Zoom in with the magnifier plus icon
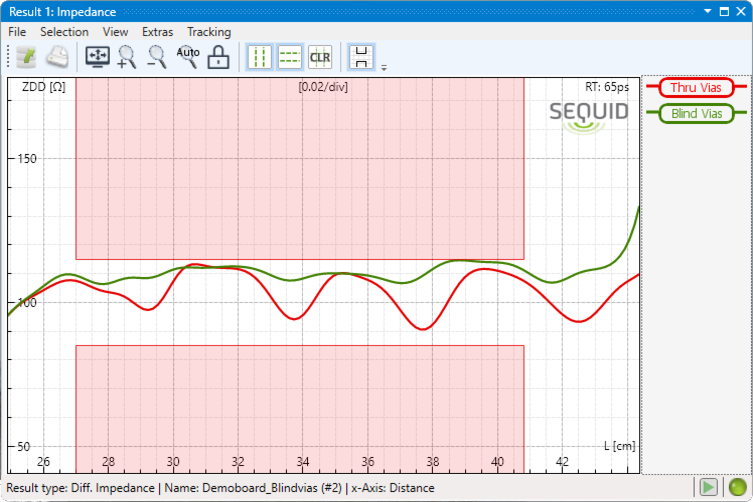This screenshot has height=502, width=753. point(127,57)
